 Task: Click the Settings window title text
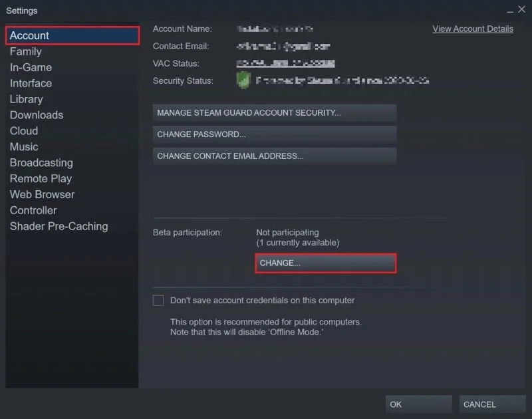pyautogui.click(x=22, y=11)
